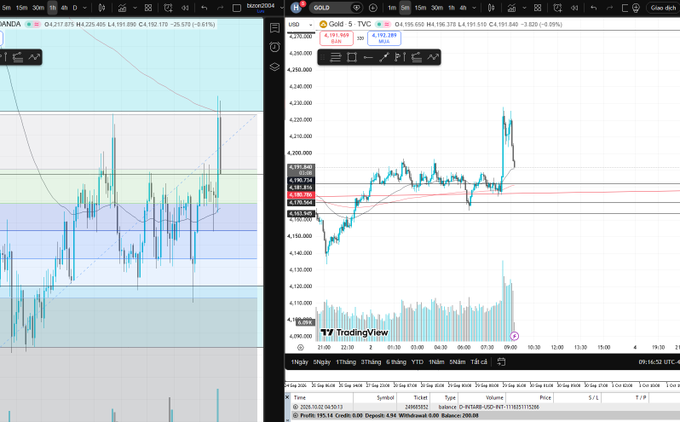The image size is (680, 422).
Task: Open the alarm clock alerts panel
Action: tap(275, 47)
